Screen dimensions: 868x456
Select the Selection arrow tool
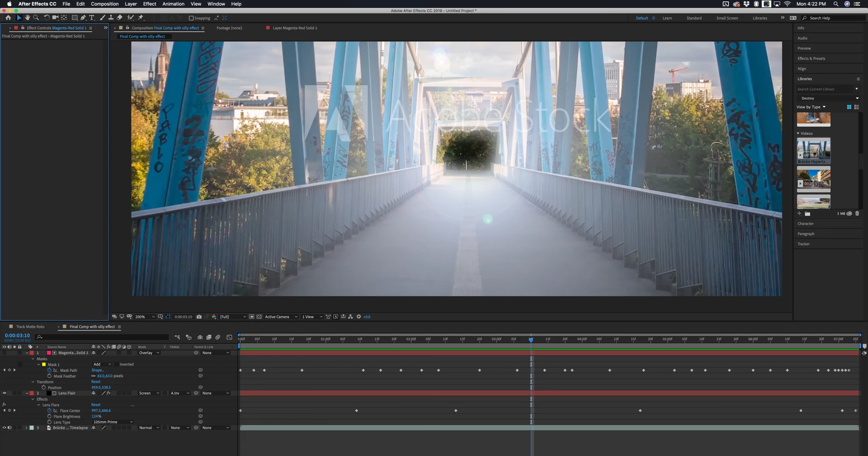(x=19, y=18)
